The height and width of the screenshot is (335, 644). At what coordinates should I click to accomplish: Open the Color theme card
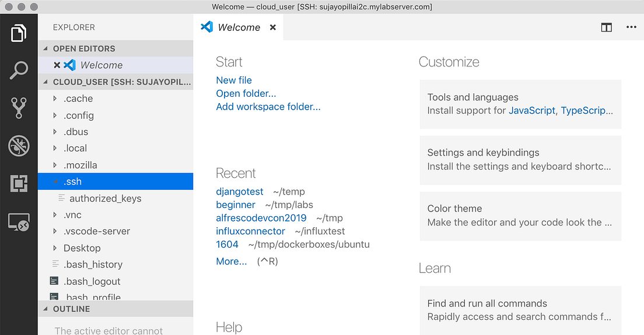click(x=520, y=216)
